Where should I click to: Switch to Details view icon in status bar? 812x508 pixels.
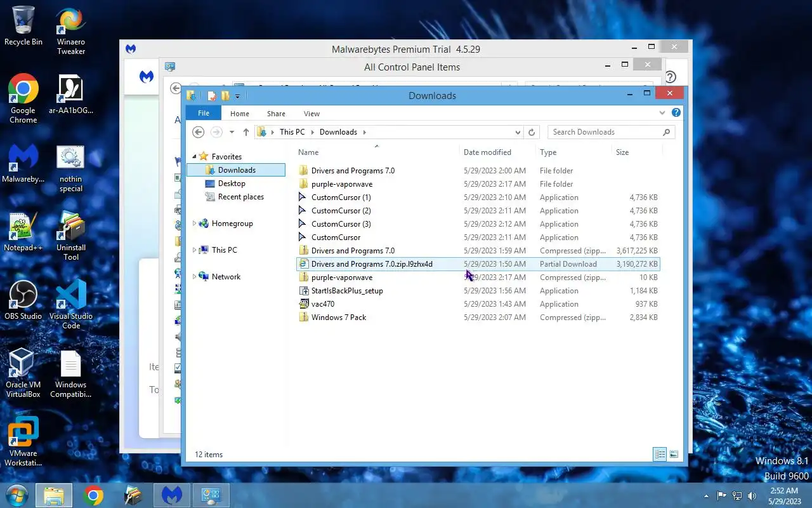[x=660, y=454]
